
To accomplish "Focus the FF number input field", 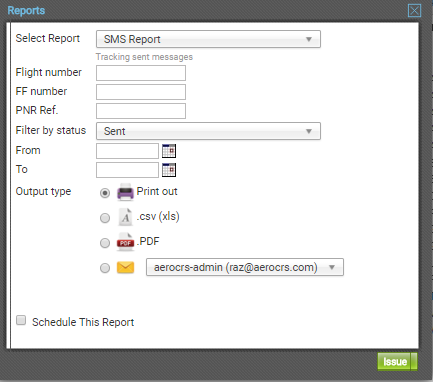I will coord(141,92).
